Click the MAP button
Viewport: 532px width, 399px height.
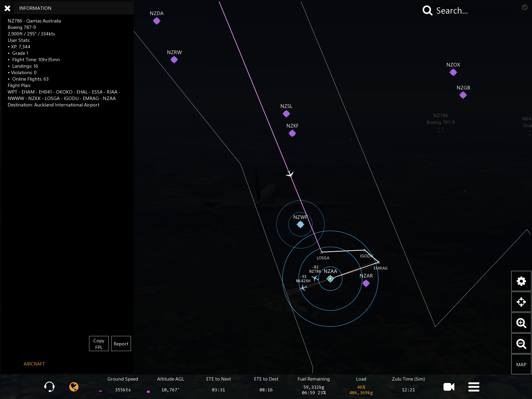click(521, 364)
